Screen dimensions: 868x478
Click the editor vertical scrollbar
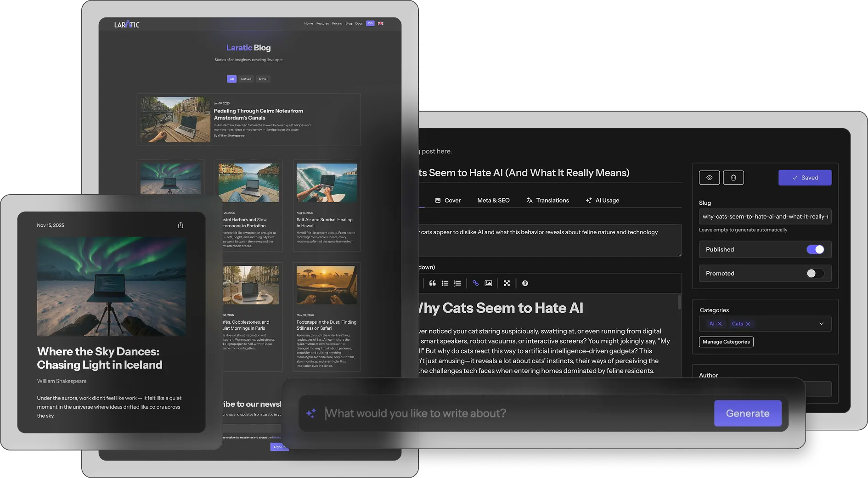[679, 302]
